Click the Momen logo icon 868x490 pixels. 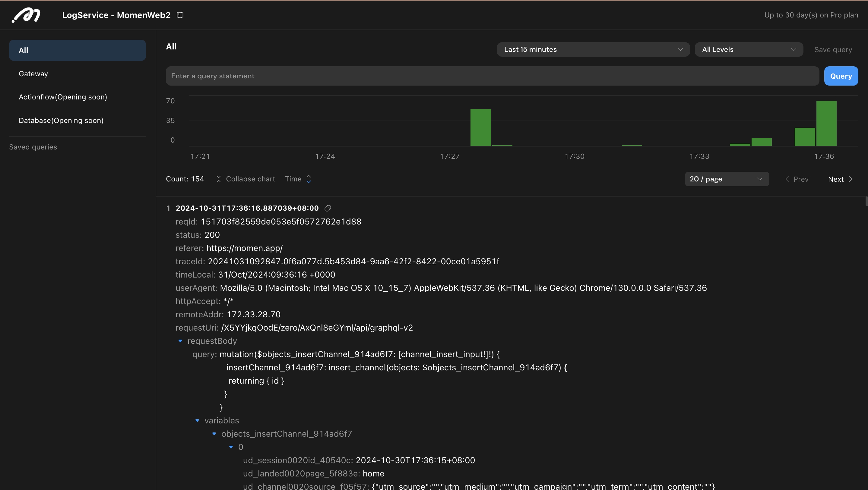point(26,15)
